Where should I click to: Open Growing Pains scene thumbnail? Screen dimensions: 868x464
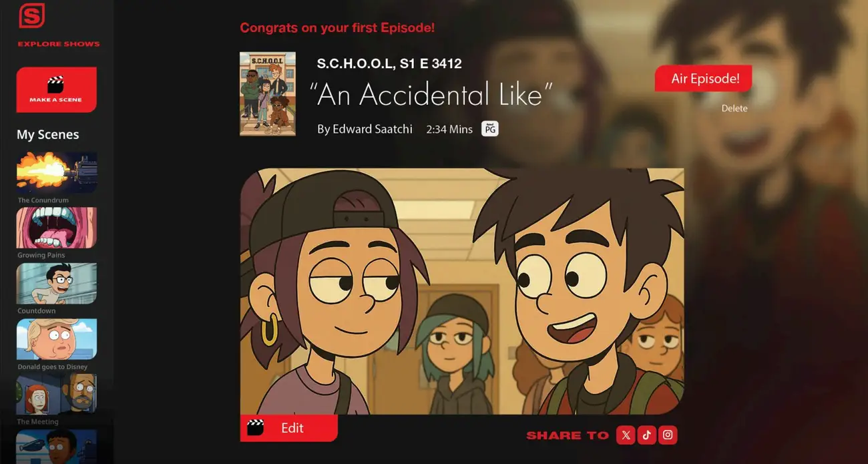57,228
